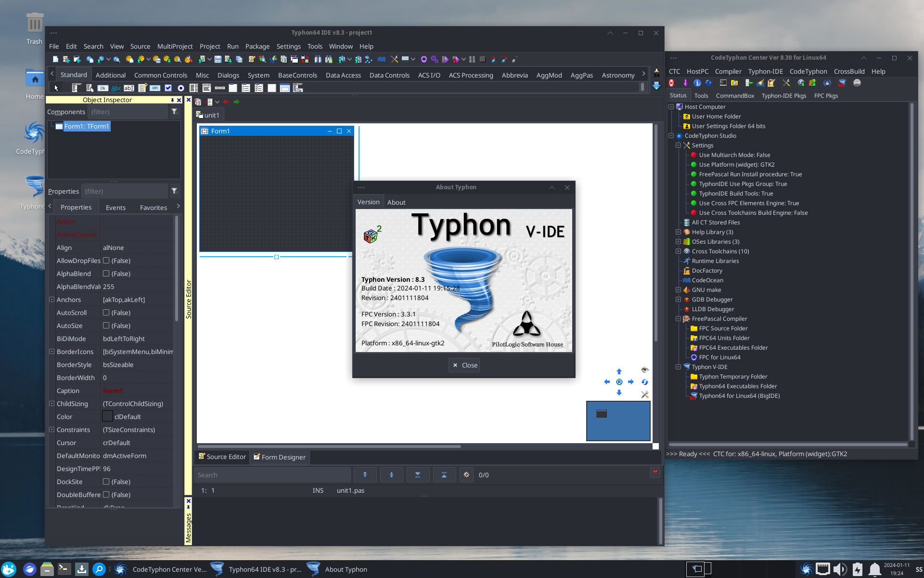The width and height of the screenshot is (924, 578).
Task: Click the designer refresh arrows icon
Action: point(645,382)
